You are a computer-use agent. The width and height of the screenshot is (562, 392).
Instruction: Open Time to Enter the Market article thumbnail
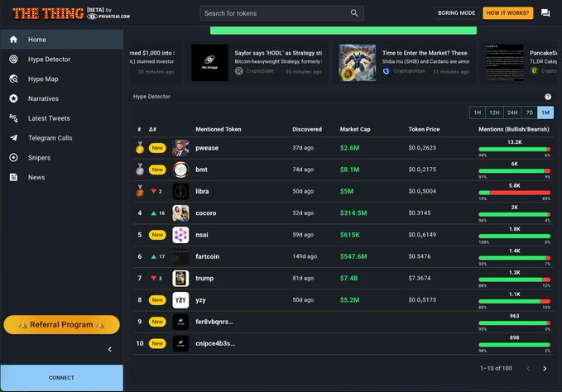pos(358,63)
